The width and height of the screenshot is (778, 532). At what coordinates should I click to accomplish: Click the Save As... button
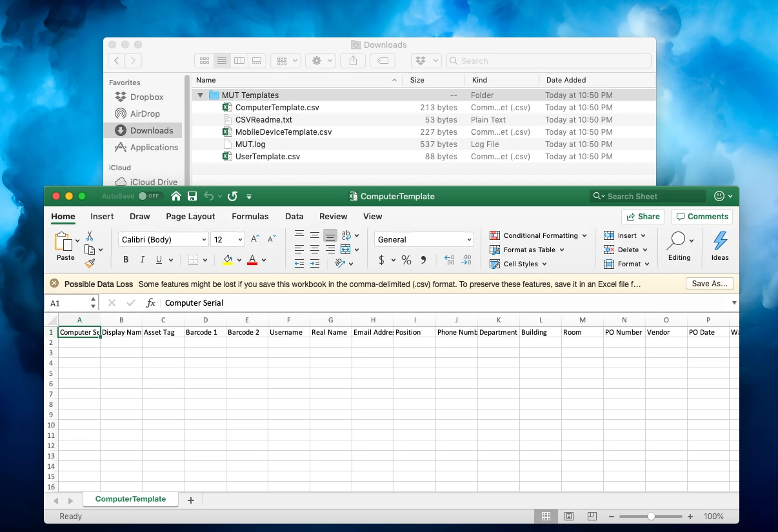pyautogui.click(x=710, y=284)
